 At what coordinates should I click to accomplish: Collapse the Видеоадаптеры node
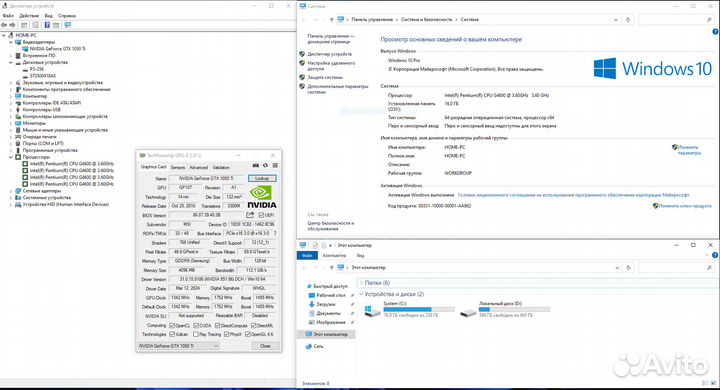click(11, 42)
